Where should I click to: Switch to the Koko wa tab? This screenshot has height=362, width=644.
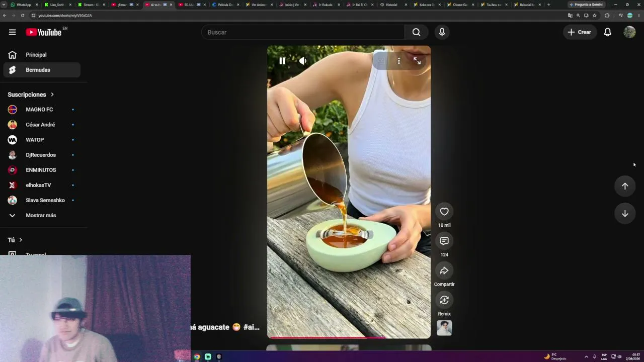(427, 5)
